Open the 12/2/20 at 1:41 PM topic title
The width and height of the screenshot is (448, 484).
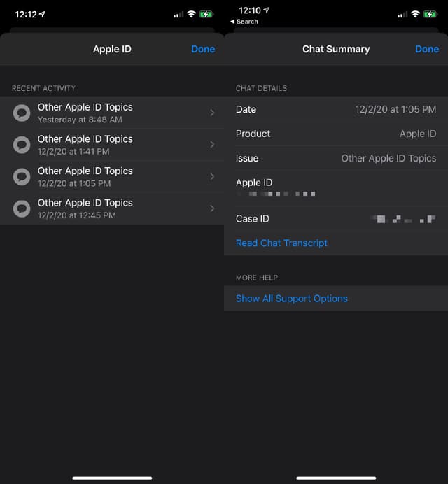pyautogui.click(x=85, y=139)
